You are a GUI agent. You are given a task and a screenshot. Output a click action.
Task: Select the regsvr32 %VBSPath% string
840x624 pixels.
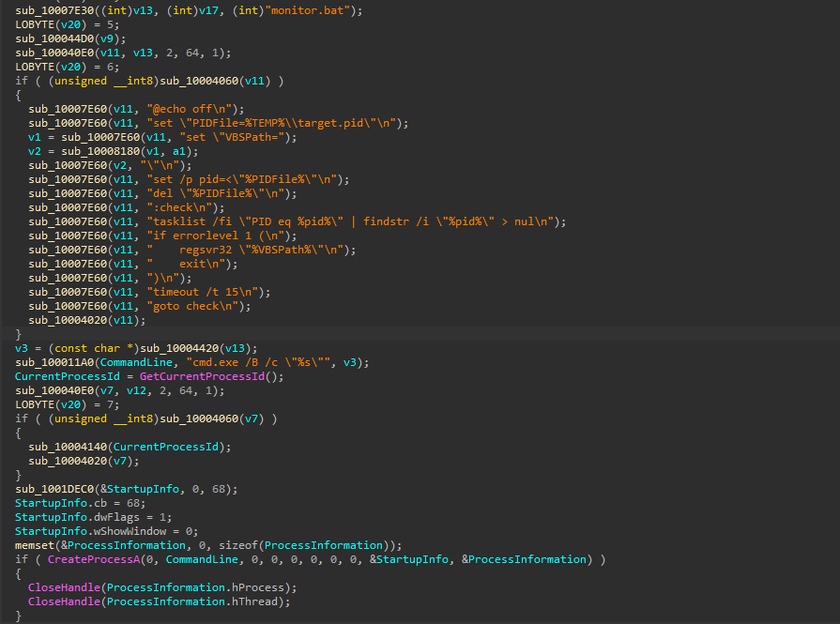click(245, 250)
